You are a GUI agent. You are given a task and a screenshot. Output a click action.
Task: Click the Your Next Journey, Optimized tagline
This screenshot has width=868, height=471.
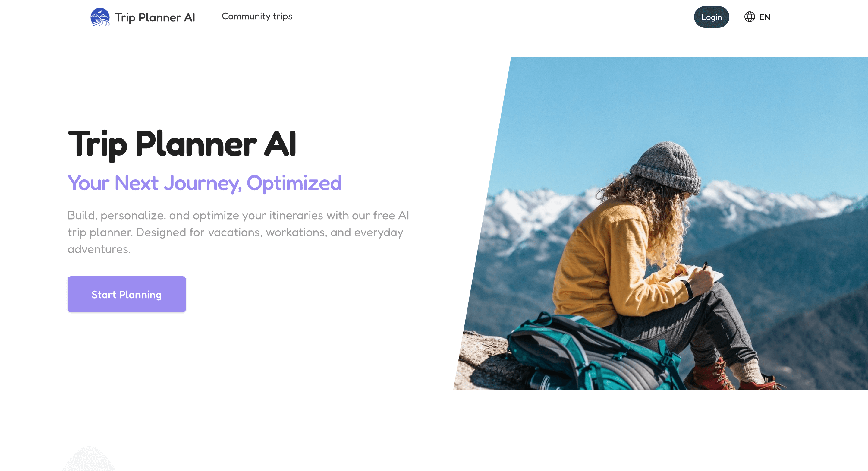tap(205, 183)
